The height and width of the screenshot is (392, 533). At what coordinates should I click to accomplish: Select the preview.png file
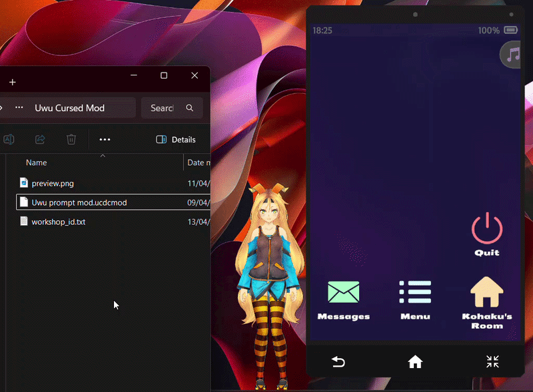(52, 183)
